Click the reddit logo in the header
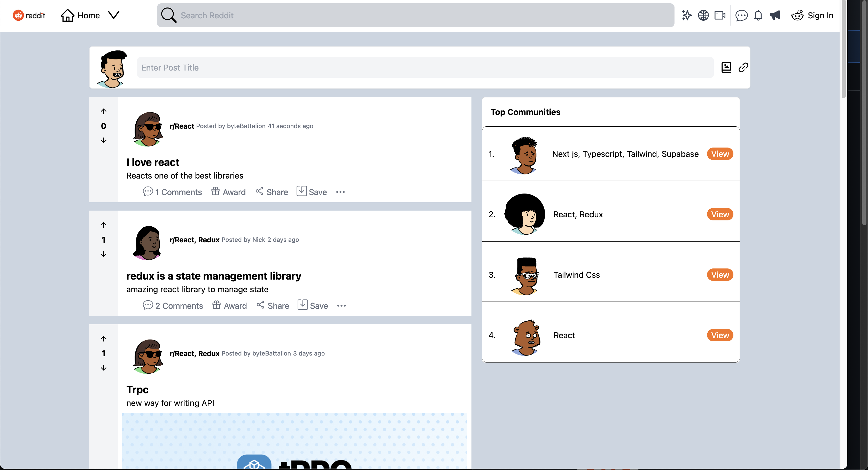 point(29,15)
